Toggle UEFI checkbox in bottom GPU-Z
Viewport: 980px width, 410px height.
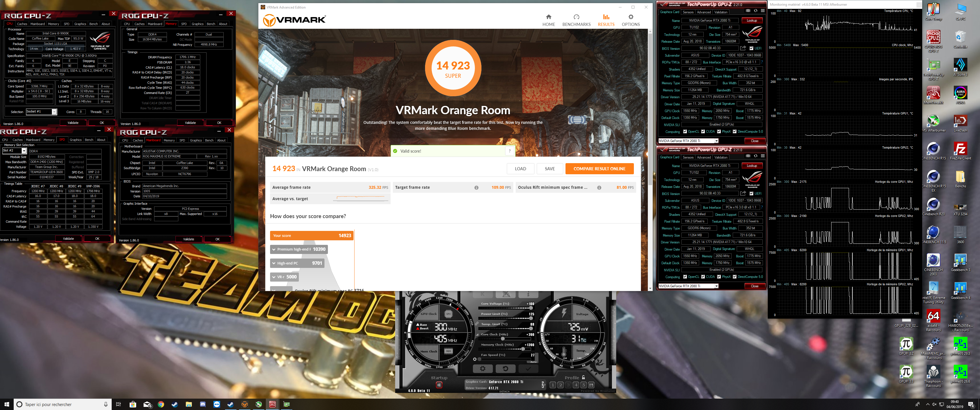pos(751,194)
